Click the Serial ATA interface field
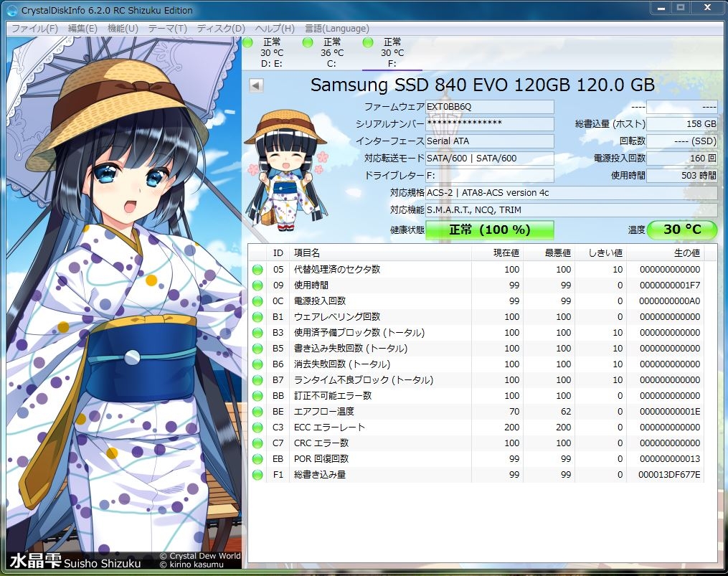 coord(489,141)
